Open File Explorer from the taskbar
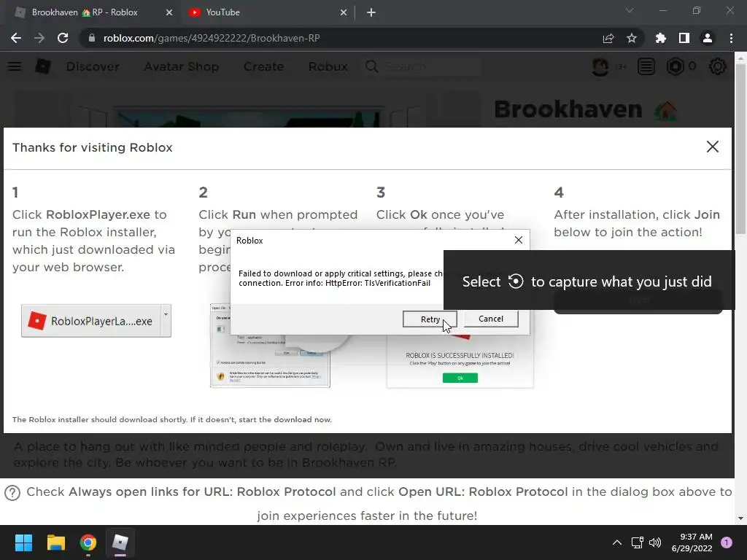747x560 pixels. (x=55, y=542)
